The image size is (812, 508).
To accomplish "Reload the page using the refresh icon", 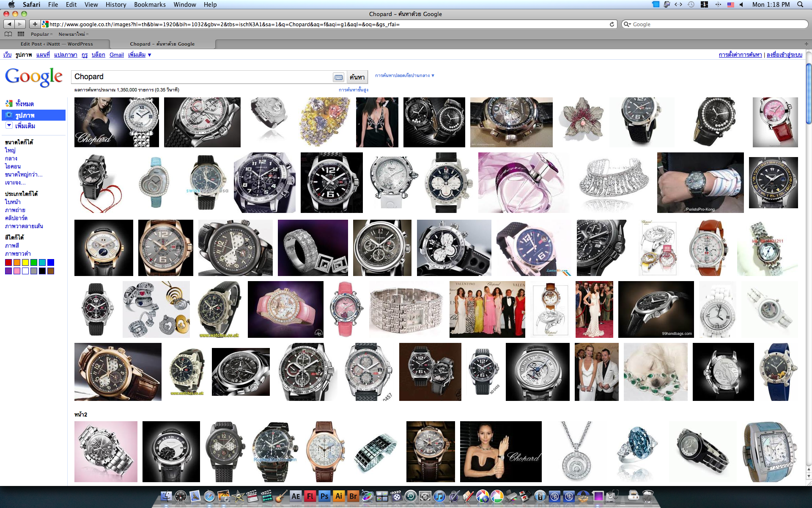I will (612, 24).
